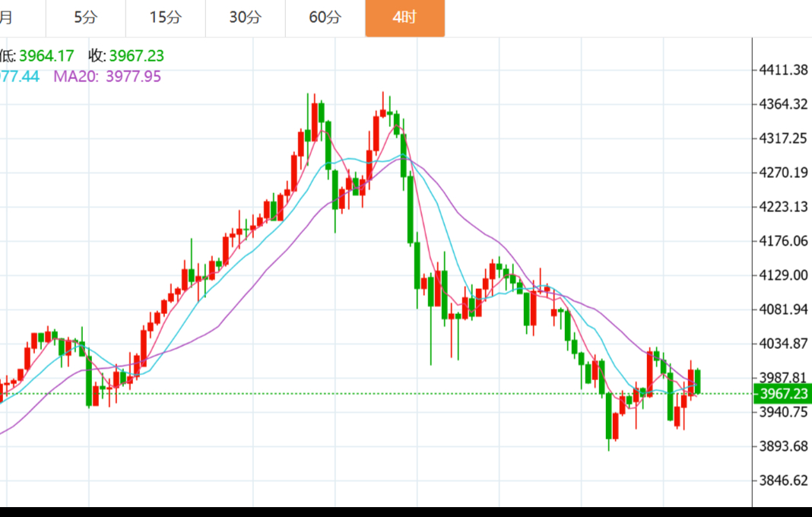Click the 4317.25 price axis label

point(783,138)
